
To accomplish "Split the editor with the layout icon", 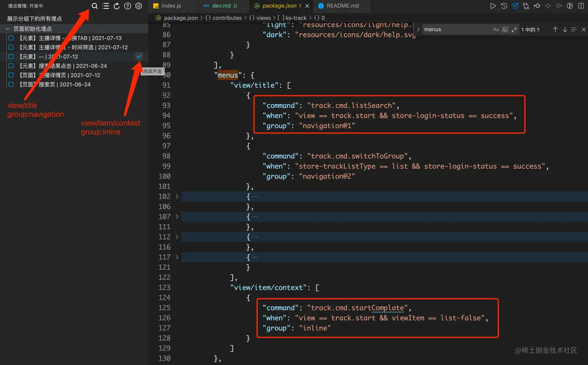I will coord(581,6).
